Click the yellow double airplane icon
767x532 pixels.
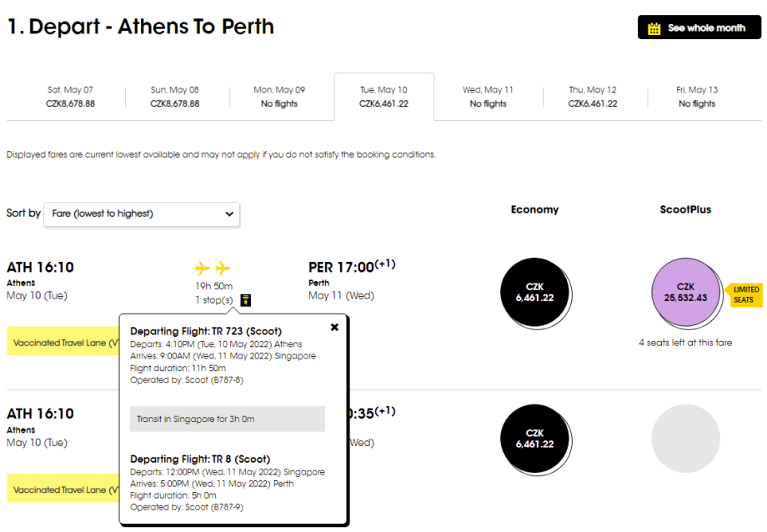[213, 268]
